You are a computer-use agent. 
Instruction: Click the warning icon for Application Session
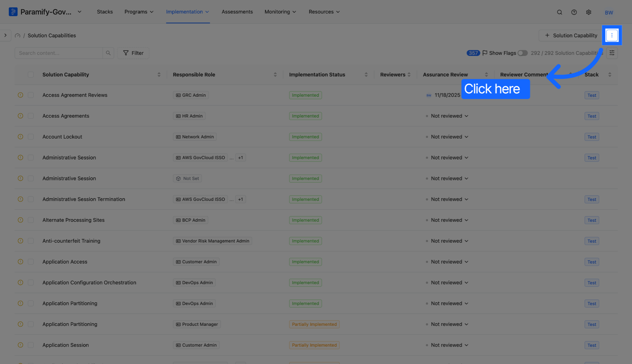click(x=21, y=345)
